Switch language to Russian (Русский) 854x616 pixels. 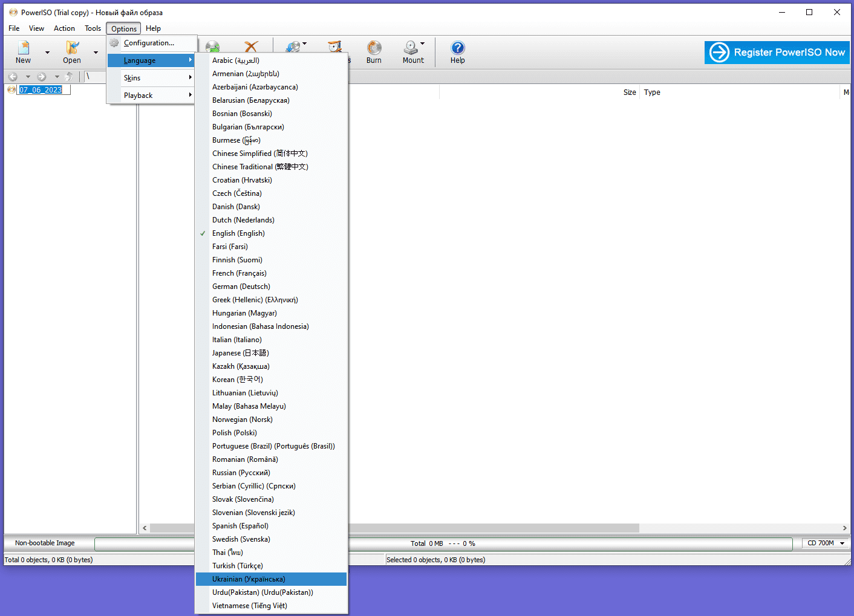point(272,473)
